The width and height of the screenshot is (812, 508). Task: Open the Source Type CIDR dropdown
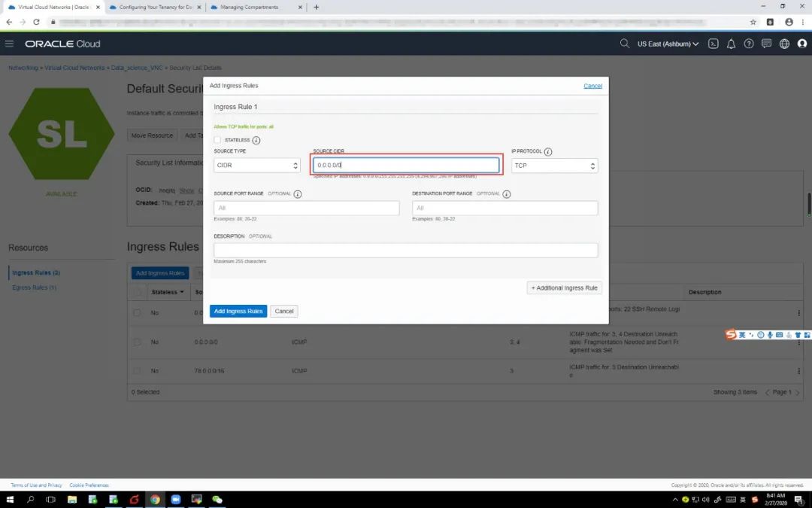click(257, 166)
